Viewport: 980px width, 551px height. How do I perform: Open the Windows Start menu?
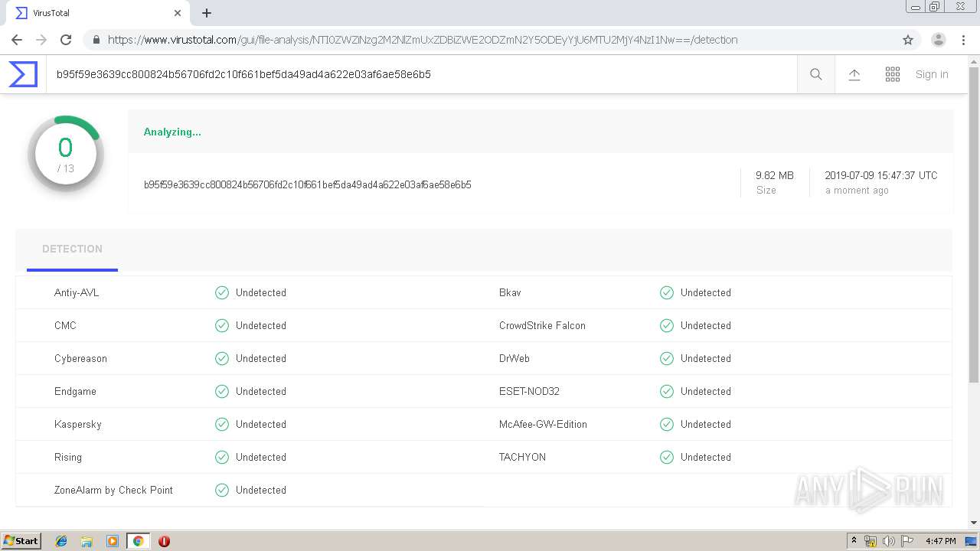[x=21, y=540]
